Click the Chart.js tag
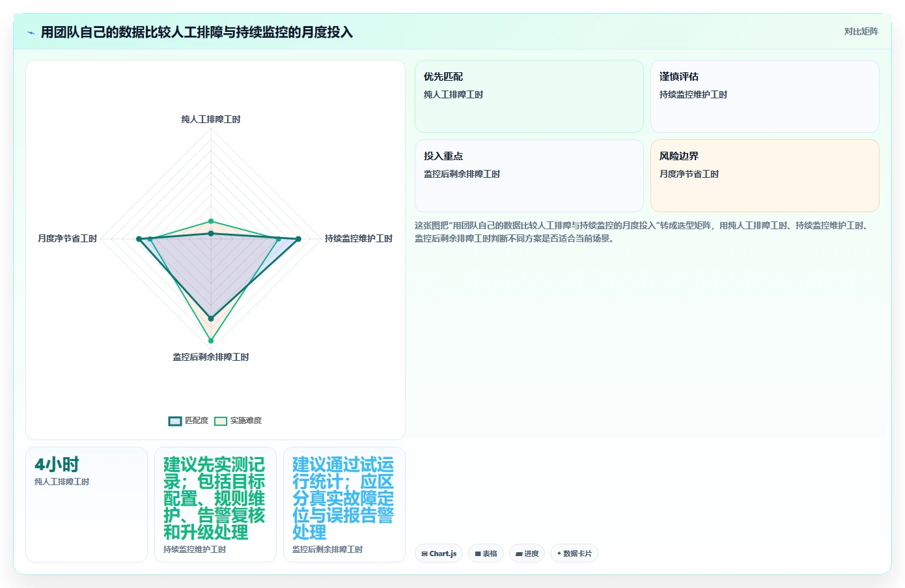 (439, 553)
